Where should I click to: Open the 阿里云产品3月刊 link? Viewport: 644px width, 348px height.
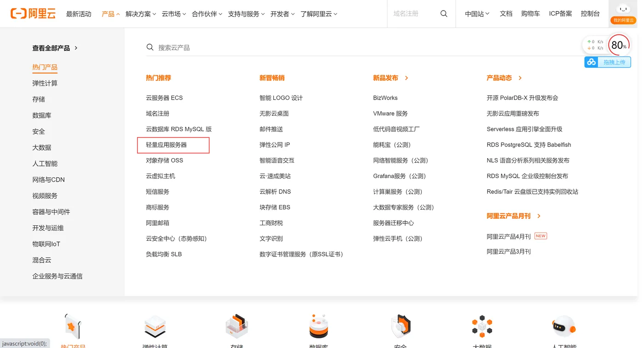tap(509, 251)
